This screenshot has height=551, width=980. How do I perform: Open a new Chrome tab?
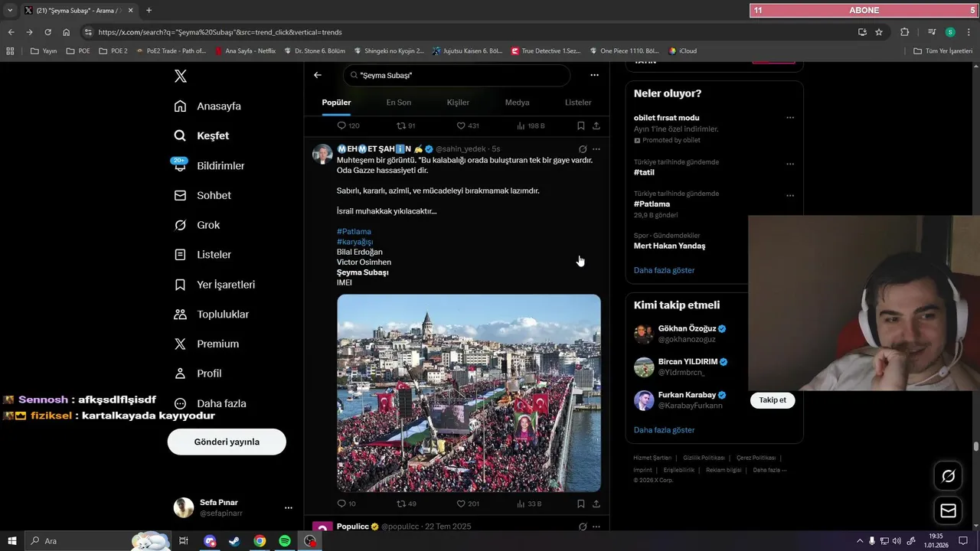pyautogui.click(x=149, y=11)
